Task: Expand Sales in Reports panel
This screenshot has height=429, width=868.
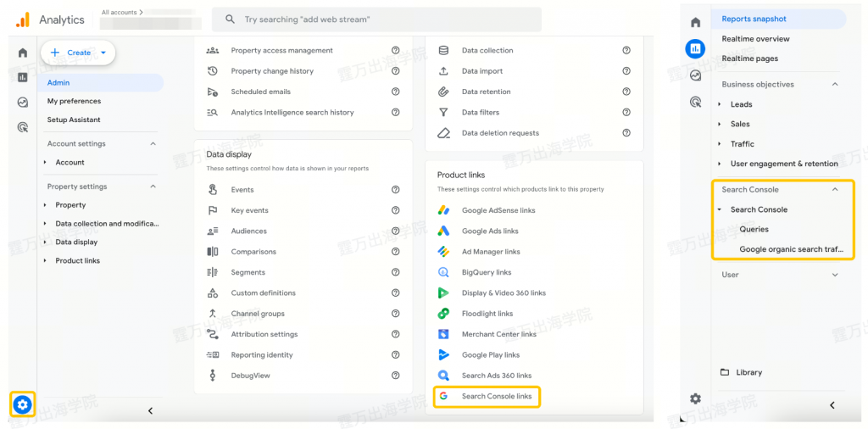Action: [720, 124]
